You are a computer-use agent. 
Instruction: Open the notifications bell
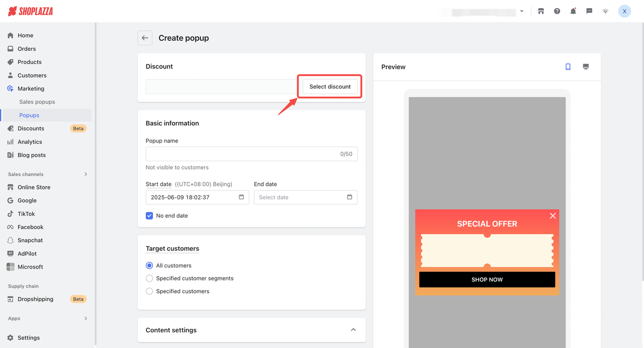(x=573, y=11)
